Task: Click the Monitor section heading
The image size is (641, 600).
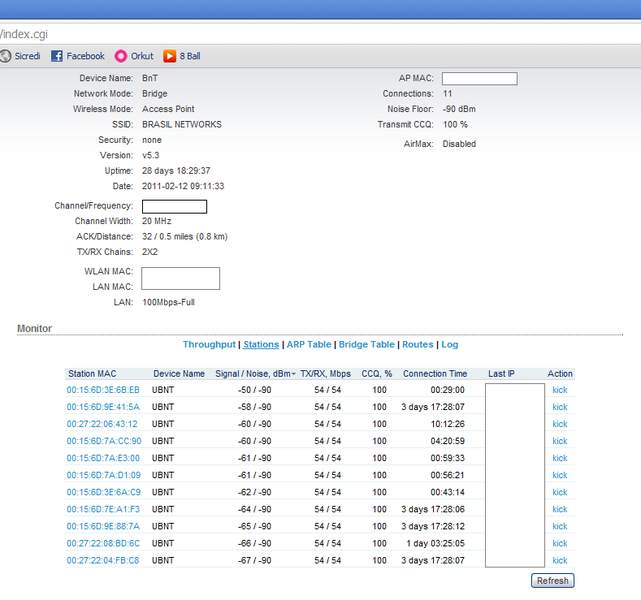Action: pos(34,329)
